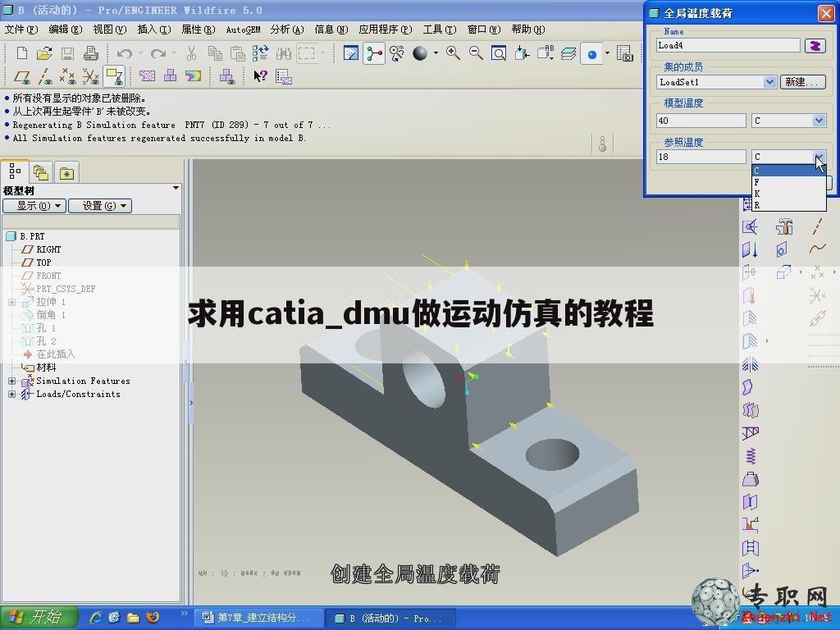840x630 pixels.
Task: Click the datum curve tool icon
Action: point(818,249)
